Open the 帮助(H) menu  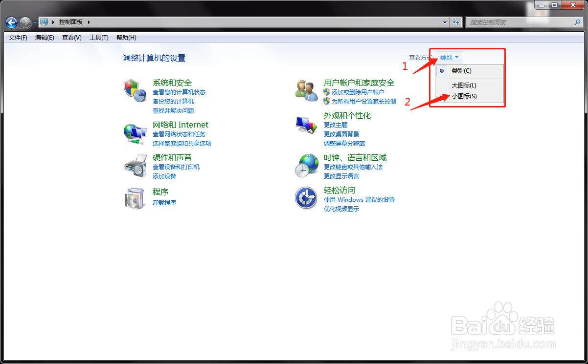click(x=126, y=38)
